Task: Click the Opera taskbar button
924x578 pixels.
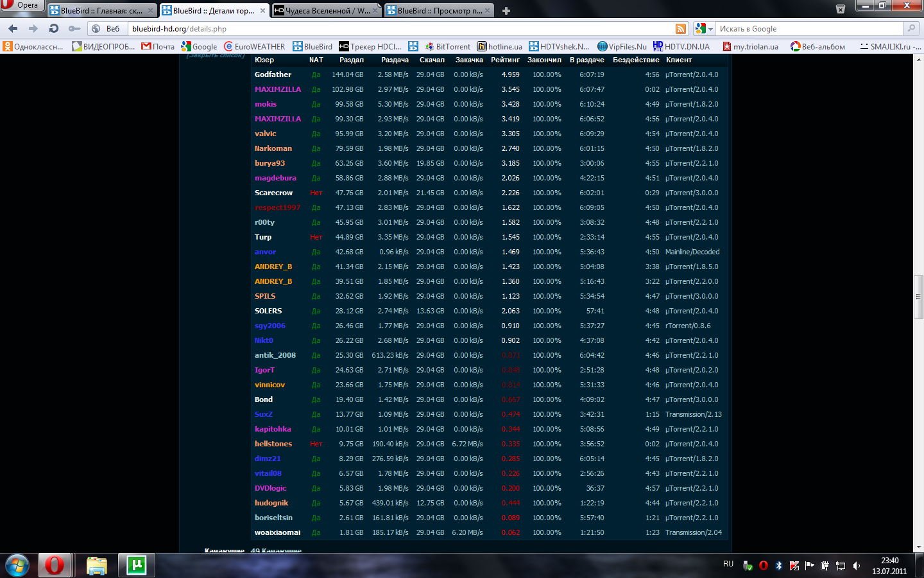Action: point(55,566)
